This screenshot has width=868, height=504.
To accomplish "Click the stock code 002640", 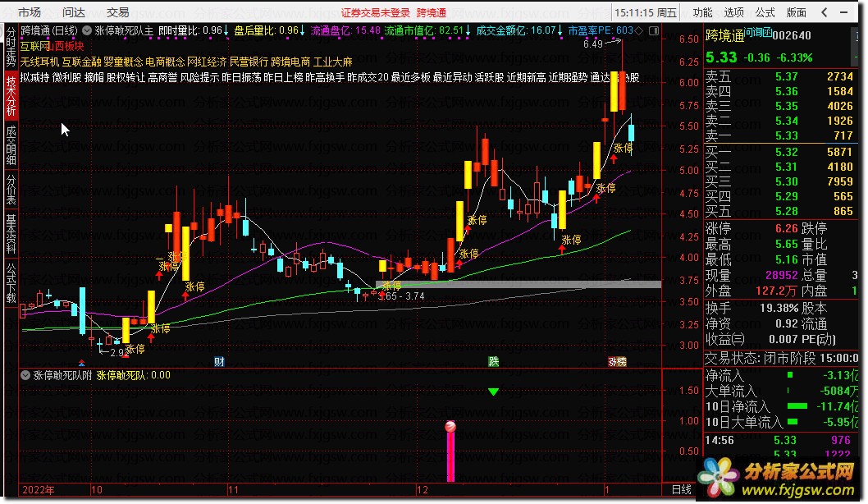I will [792, 35].
